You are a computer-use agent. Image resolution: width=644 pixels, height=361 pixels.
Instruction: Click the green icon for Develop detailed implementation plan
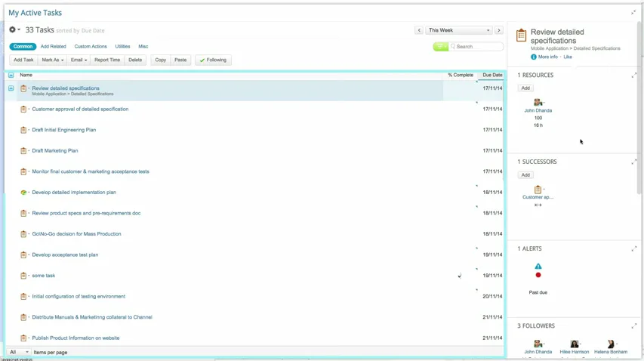click(x=23, y=192)
